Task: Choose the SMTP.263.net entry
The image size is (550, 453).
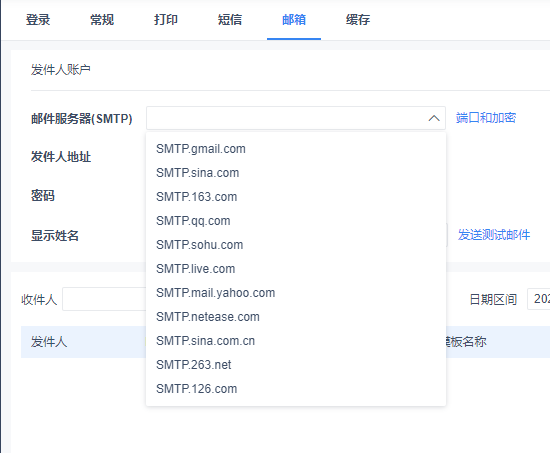Action: pyautogui.click(x=296, y=365)
